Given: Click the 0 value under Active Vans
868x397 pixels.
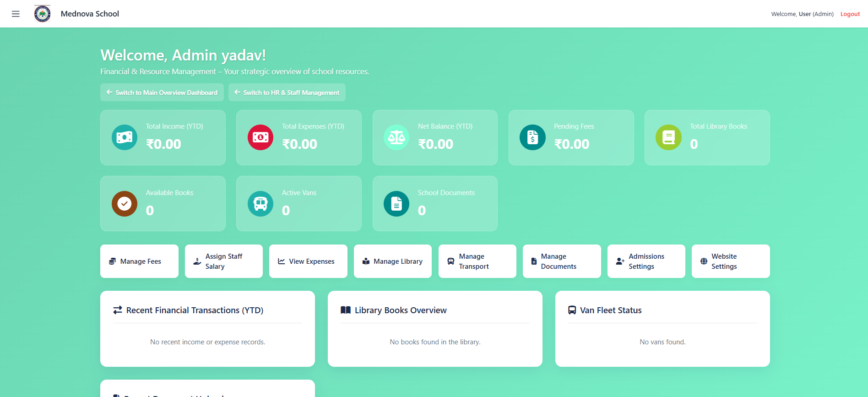Looking at the screenshot, I should click(x=286, y=211).
